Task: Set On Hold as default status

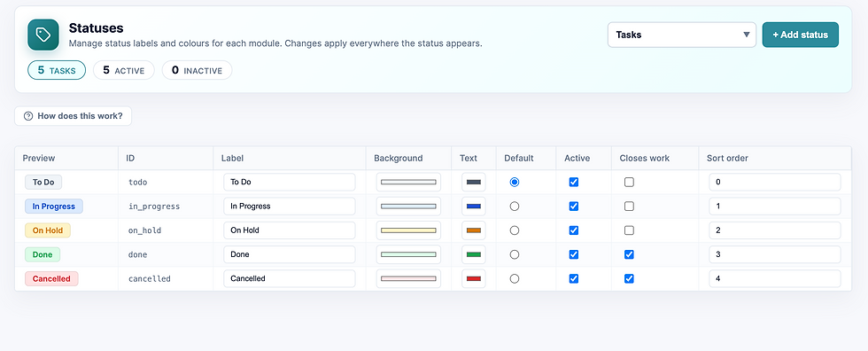Action: (x=515, y=230)
